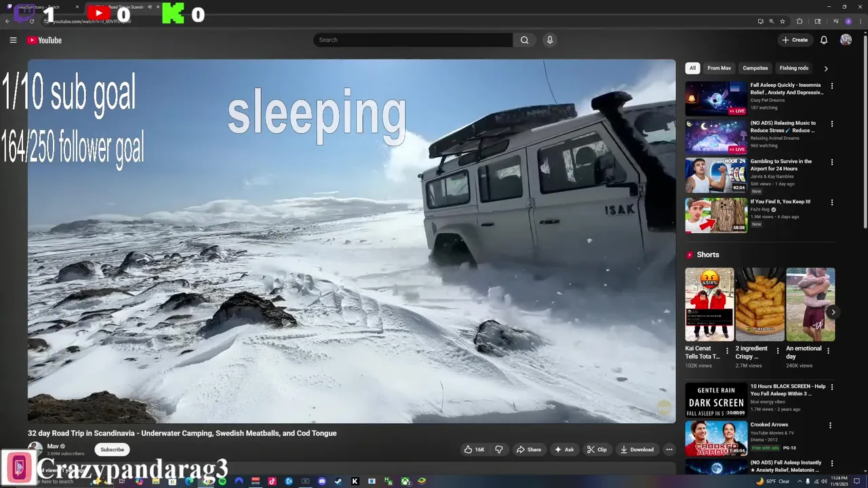Viewport: 868px width, 488px height.
Task: Show more filter chips with right arrow
Action: coord(826,68)
